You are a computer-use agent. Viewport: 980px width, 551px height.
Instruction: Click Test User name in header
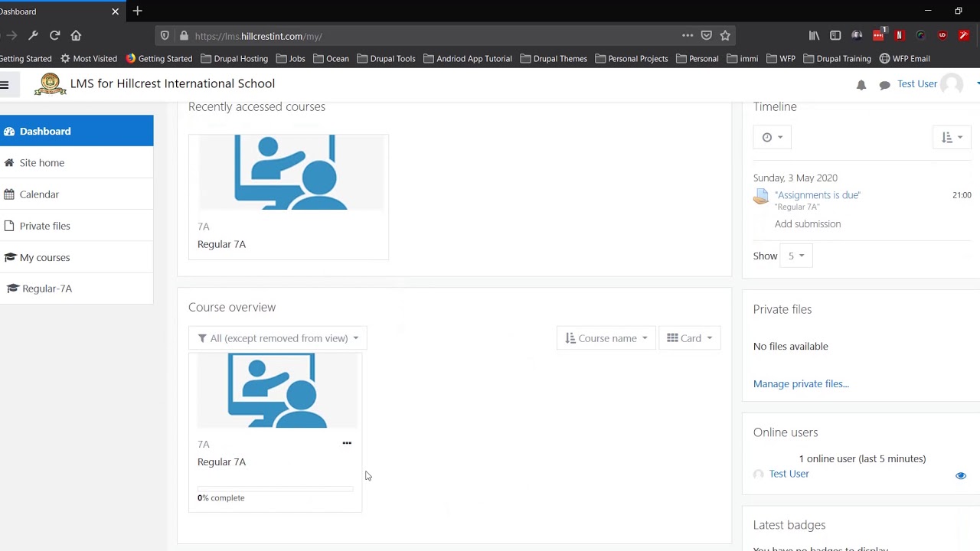click(x=916, y=83)
